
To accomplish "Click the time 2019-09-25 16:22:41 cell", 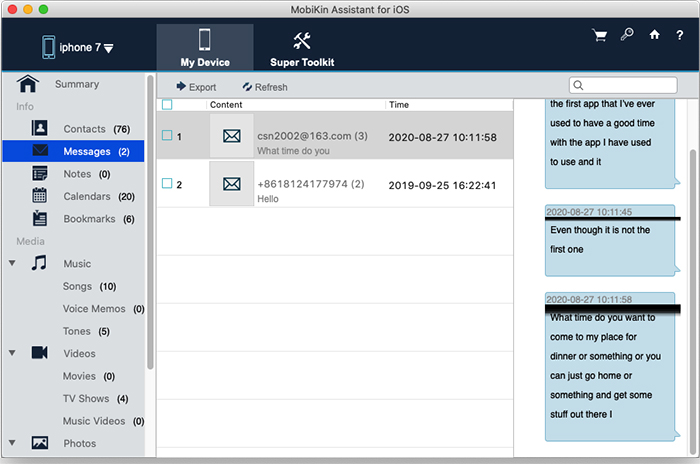I will 442,185.
